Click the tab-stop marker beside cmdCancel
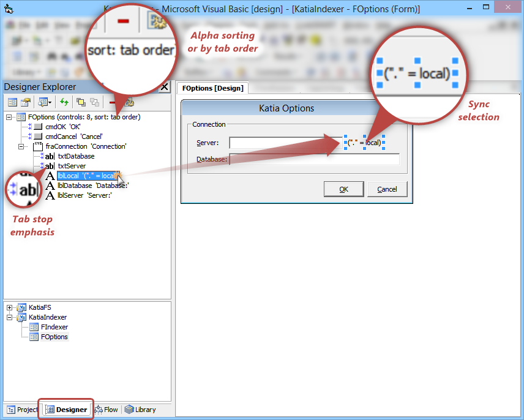This screenshot has height=420, width=524. coord(30,136)
